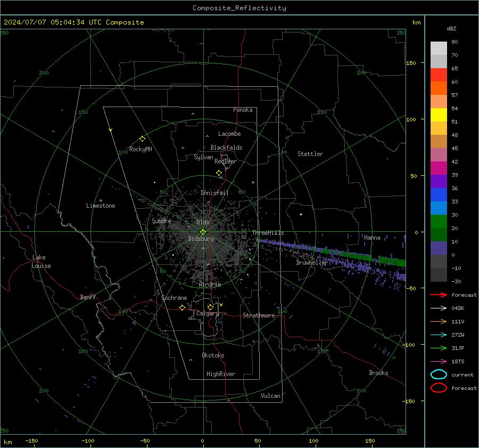
Task: Click the green 31JP arrow icon
Action: 439,348
